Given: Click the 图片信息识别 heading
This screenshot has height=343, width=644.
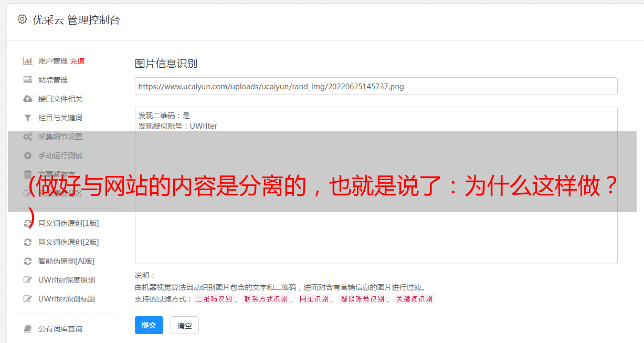Looking at the screenshot, I should (x=166, y=64).
